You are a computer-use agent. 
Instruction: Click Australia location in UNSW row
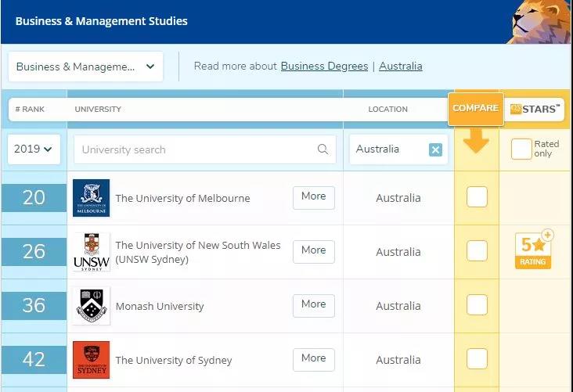point(398,252)
